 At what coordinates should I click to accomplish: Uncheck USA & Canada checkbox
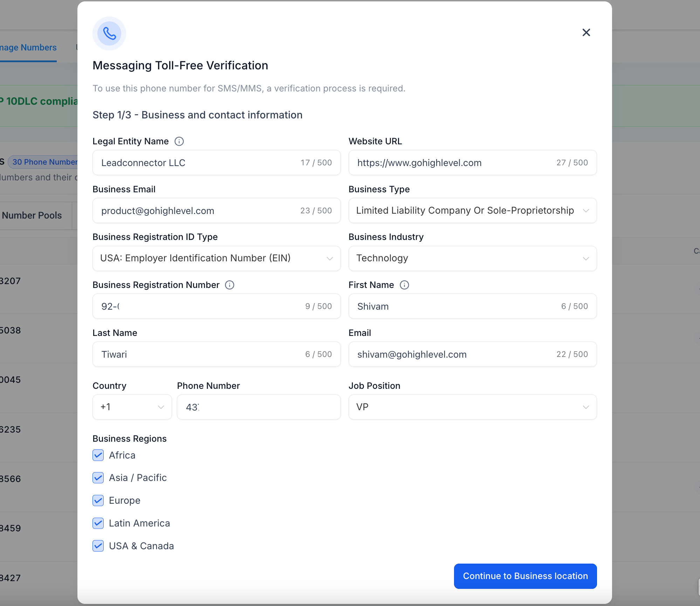point(98,546)
